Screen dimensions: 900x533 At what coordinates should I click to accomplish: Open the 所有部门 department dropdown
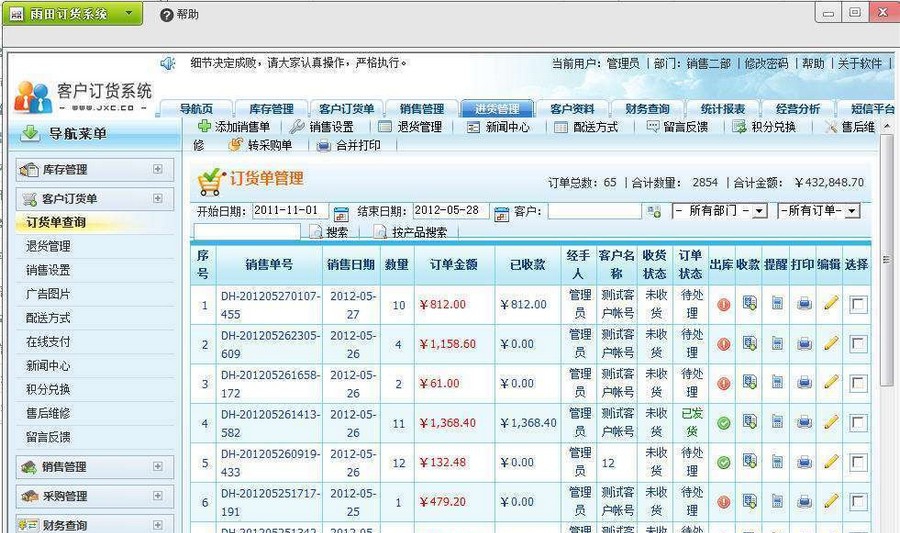click(720, 211)
